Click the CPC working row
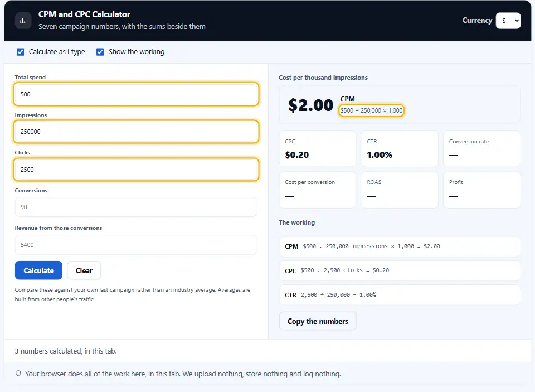This screenshot has height=392, width=535. coord(400,270)
